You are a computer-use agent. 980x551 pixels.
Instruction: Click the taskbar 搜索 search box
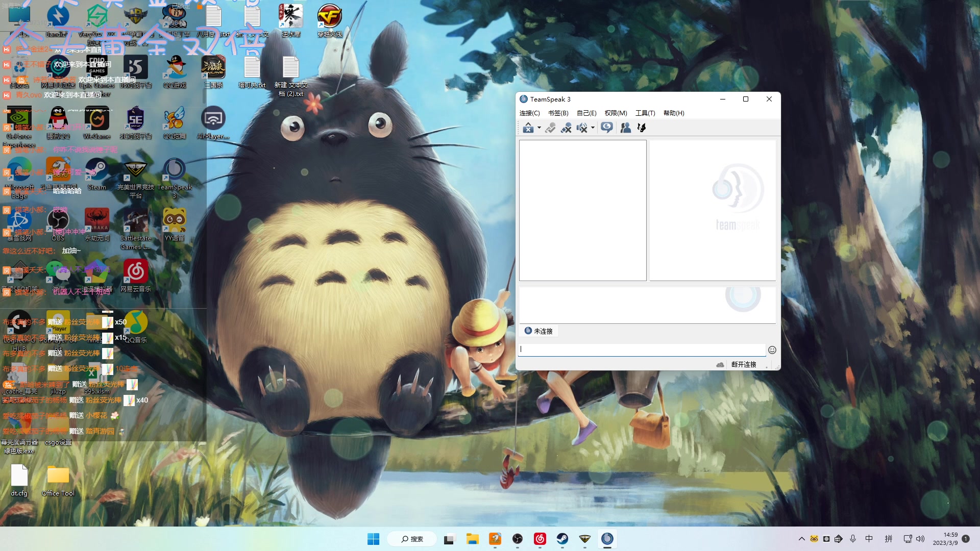tap(412, 539)
